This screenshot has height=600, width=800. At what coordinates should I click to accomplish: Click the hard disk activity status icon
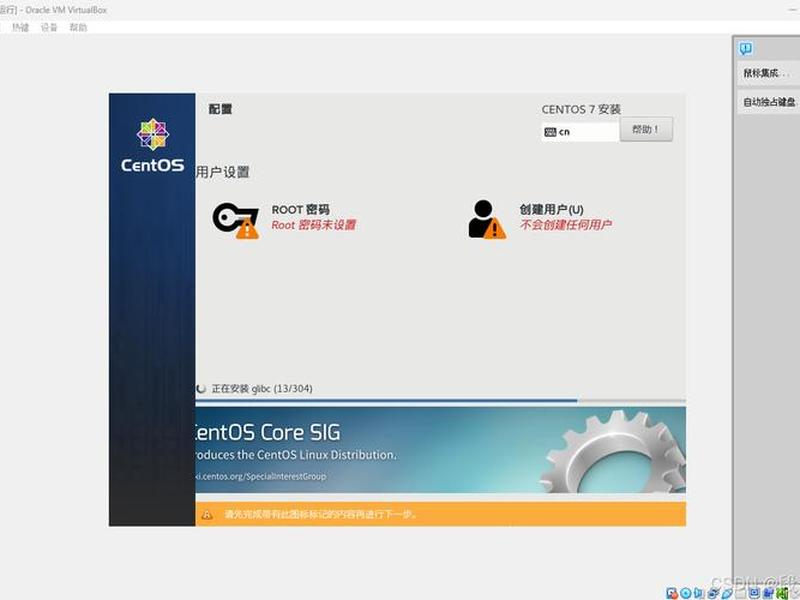[672, 593]
